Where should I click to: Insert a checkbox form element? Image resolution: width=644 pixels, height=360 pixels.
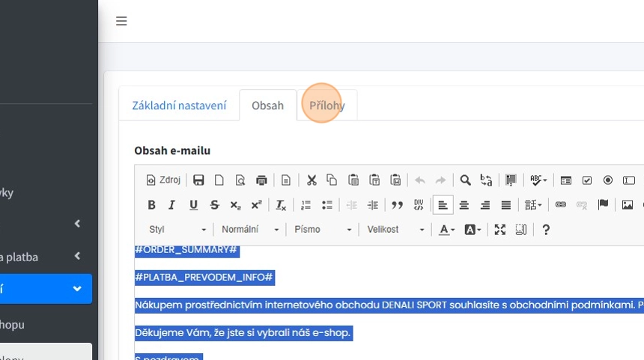click(587, 180)
